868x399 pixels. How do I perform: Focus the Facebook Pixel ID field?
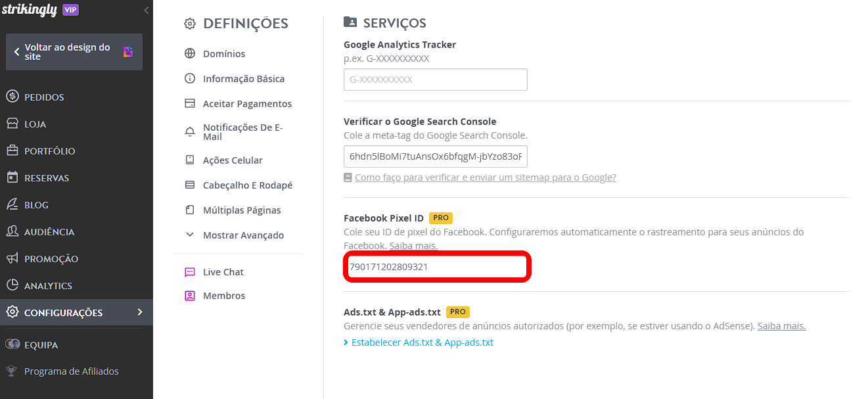click(437, 268)
